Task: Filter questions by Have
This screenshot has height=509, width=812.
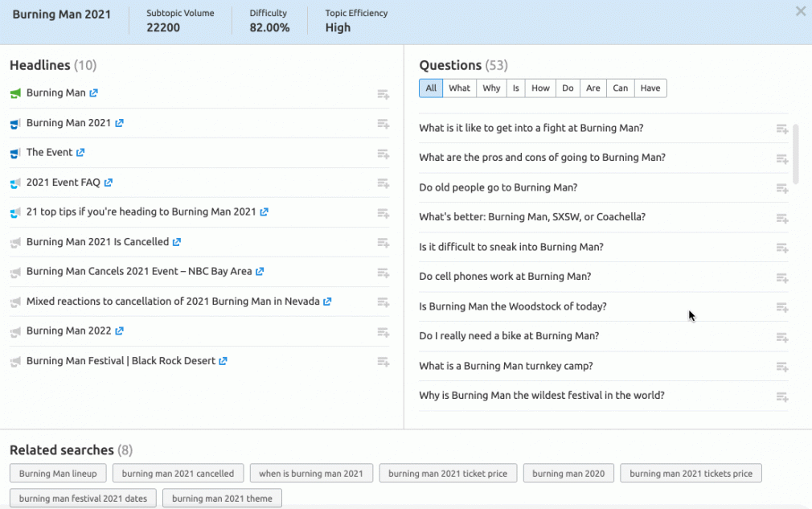Action: click(x=650, y=88)
